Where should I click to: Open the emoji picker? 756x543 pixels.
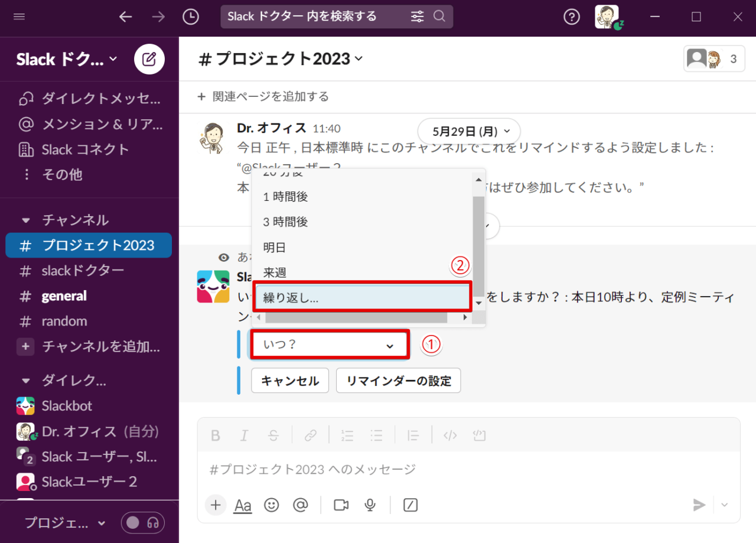tap(272, 505)
